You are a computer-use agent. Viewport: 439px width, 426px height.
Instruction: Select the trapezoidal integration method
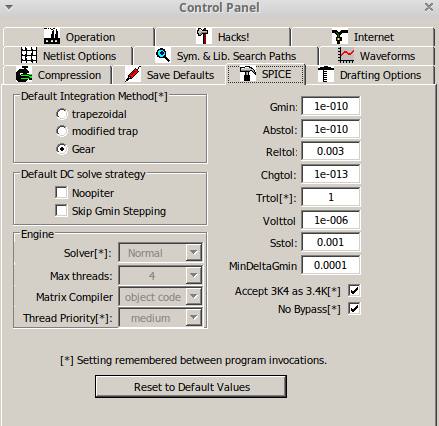pos(62,114)
